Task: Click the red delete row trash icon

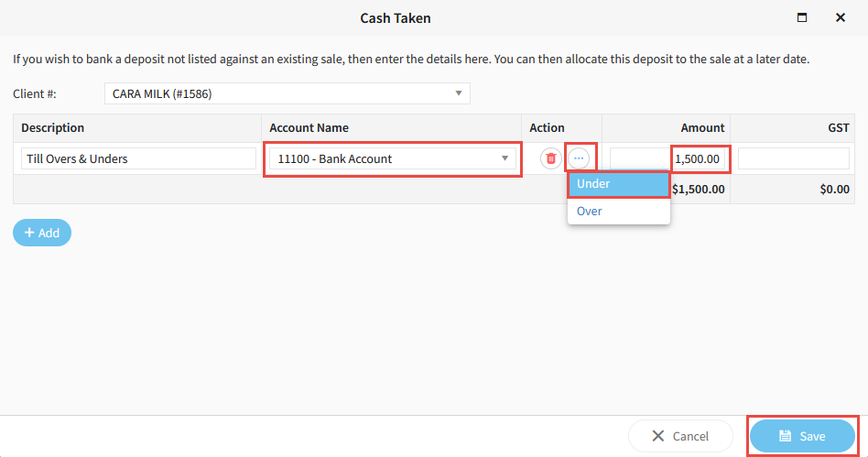Action: (x=550, y=158)
